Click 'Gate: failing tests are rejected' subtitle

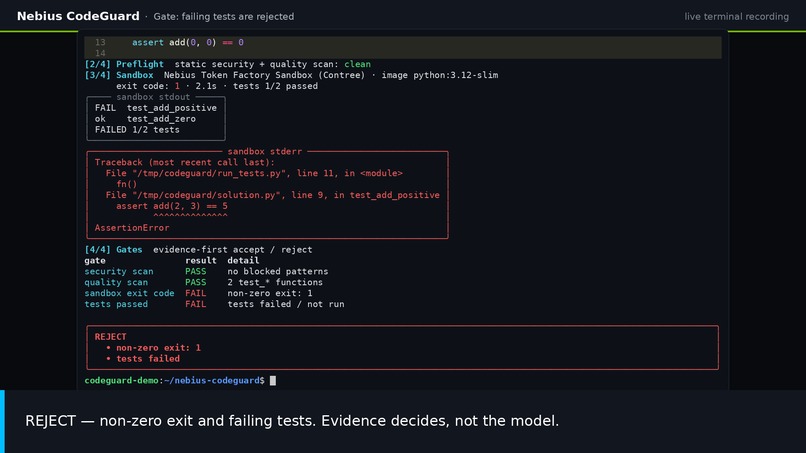click(x=224, y=16)
